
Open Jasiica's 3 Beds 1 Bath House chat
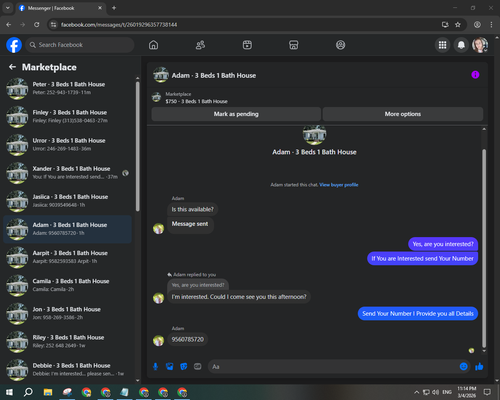click(68, 201)
